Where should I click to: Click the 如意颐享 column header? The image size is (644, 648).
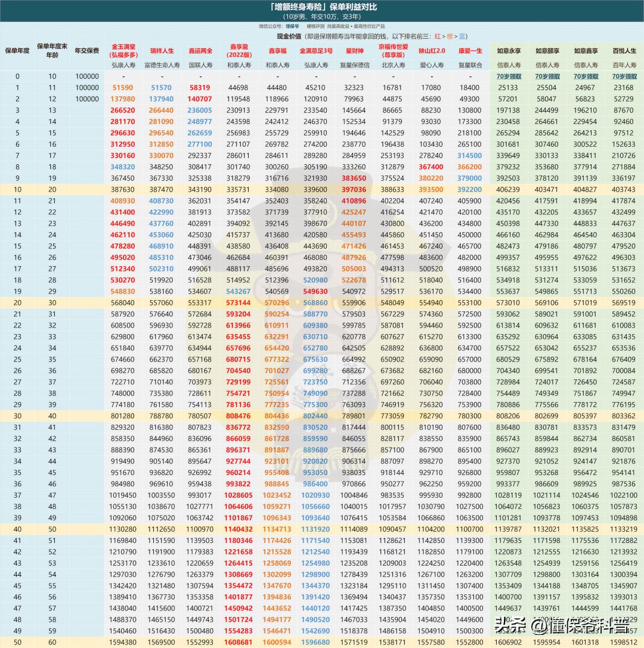point(547,51)
